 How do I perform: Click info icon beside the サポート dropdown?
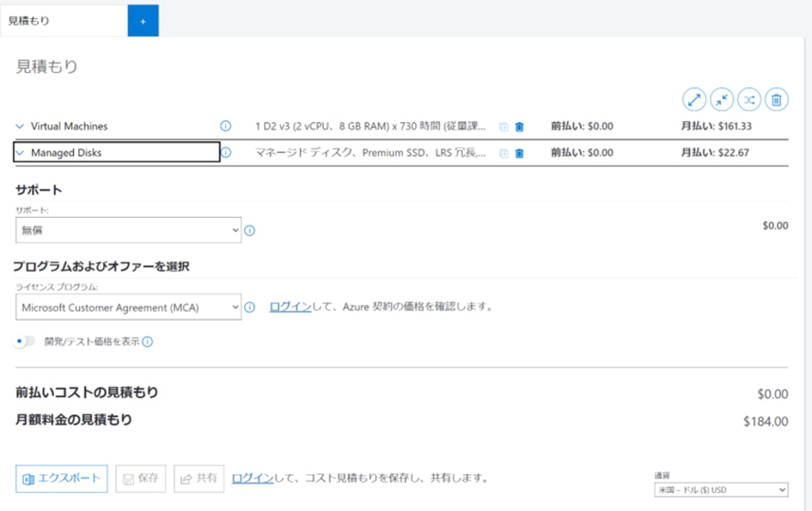[250, 231]
